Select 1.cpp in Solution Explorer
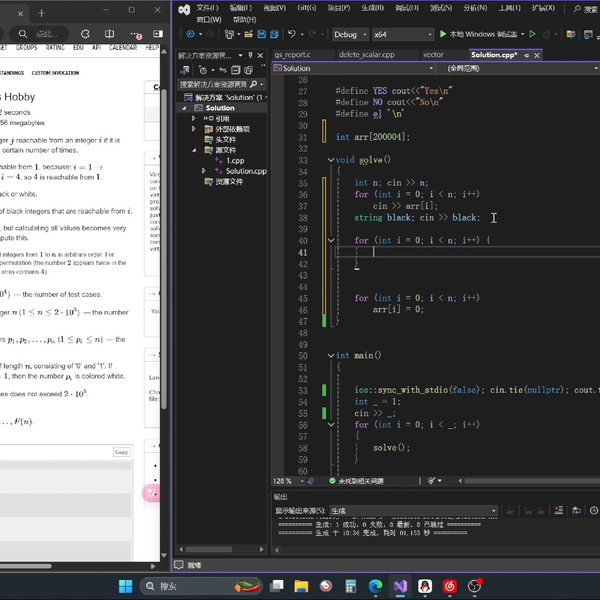600x600 pixels. (234, 160)
